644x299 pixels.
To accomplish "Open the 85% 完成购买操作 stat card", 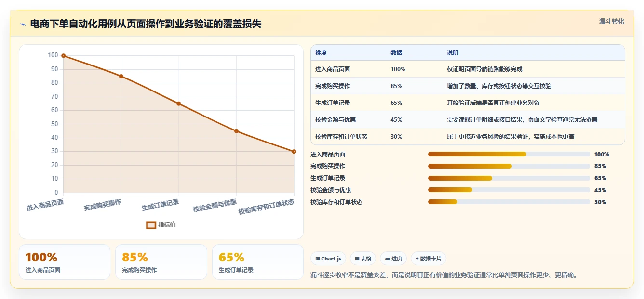I will (x=161, y=262).
